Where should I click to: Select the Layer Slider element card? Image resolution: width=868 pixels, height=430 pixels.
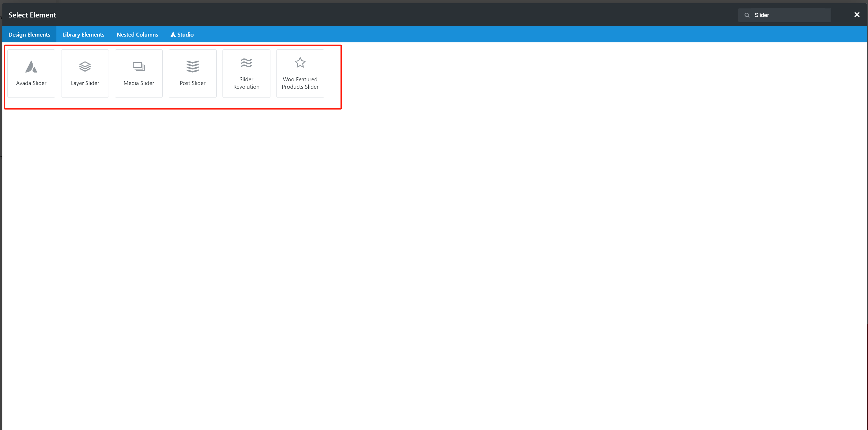(85, 73)
